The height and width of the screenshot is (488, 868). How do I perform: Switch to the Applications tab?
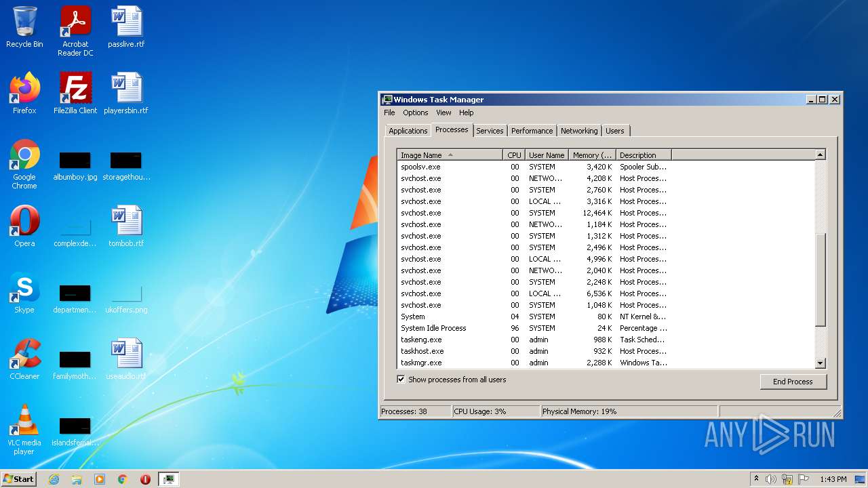[x=408, y=131]
